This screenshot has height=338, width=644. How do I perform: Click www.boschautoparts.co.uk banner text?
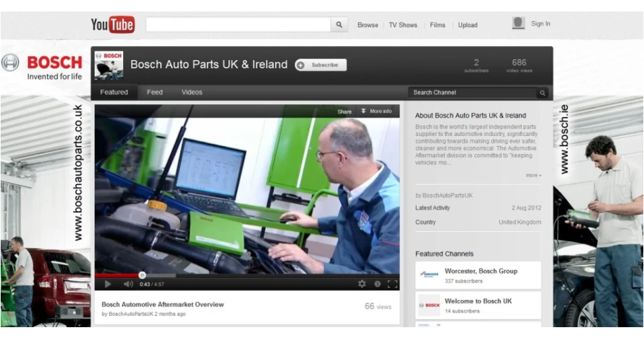tap(78, 173)
